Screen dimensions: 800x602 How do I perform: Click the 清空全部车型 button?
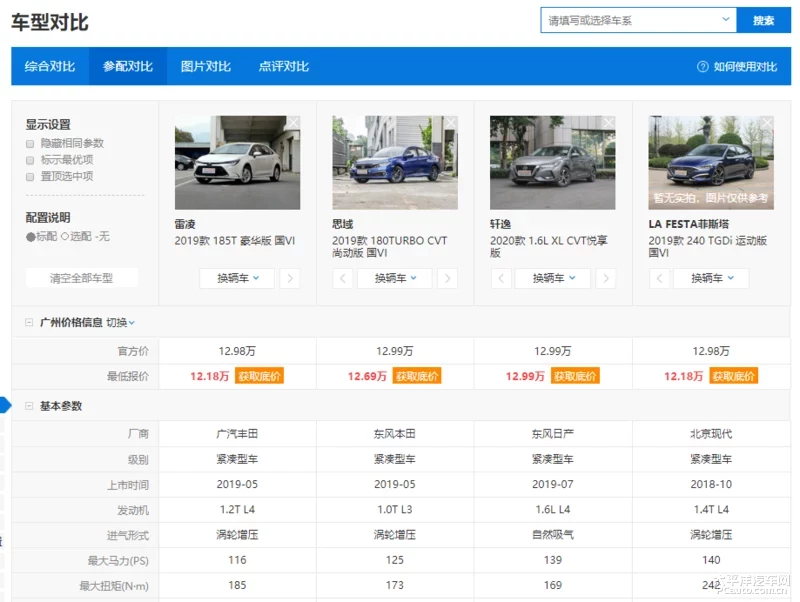tap(82, 278)
